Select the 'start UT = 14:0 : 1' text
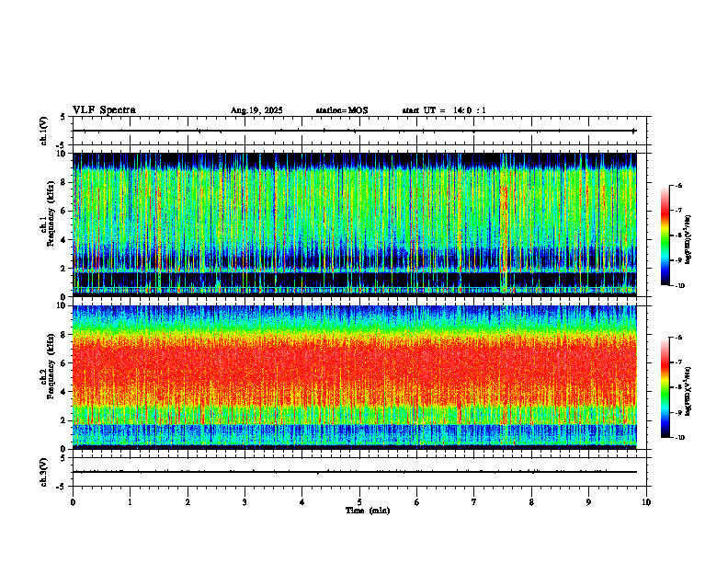The image size is (728, 563). (444, 110)
